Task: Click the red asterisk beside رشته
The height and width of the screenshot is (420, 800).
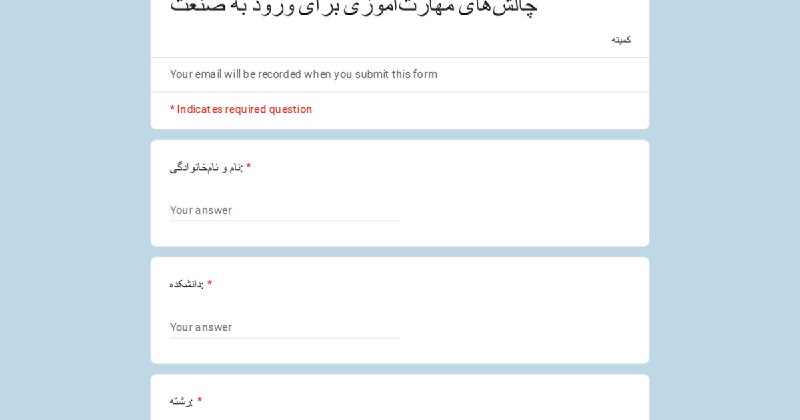Action: click(199, 401)
